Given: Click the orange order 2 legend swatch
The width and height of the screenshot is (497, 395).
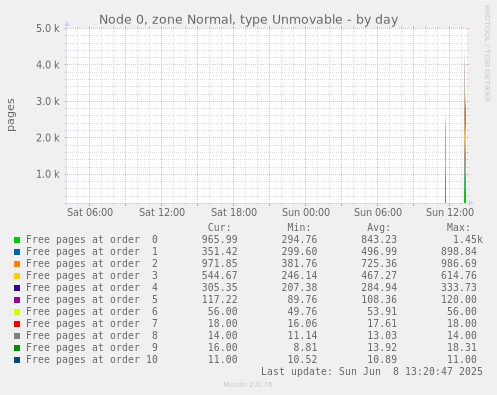Looking at the screenshot, I should [x=17, y=264].
